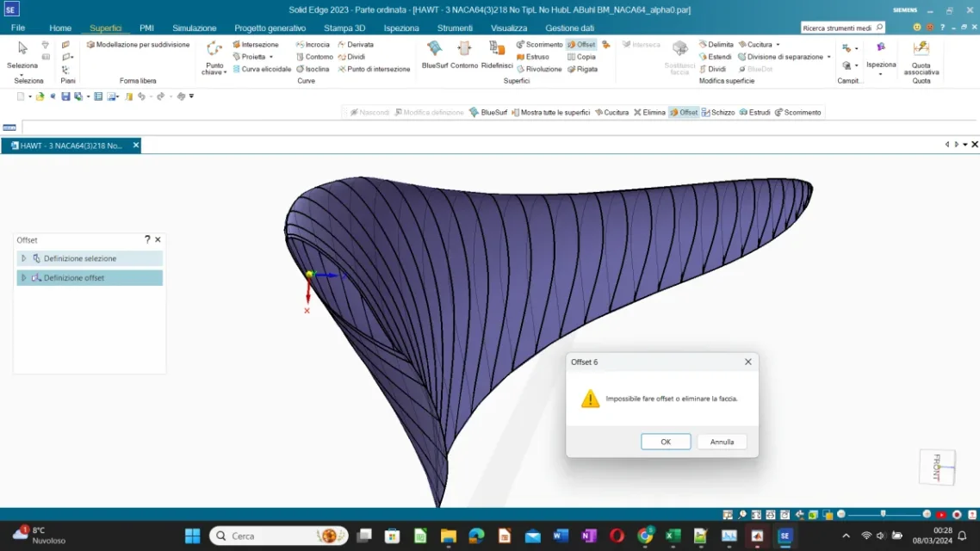The image size is (980, 551).
Task: Open the Progetto generativo tab
Action: [x=270, y=28]
